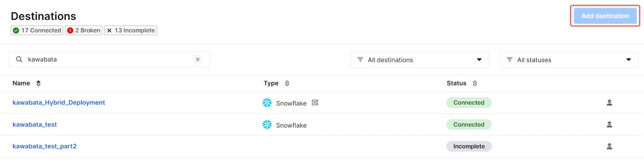
Task: Open the All destinations dropdown
Action: (x=420, y=60)
